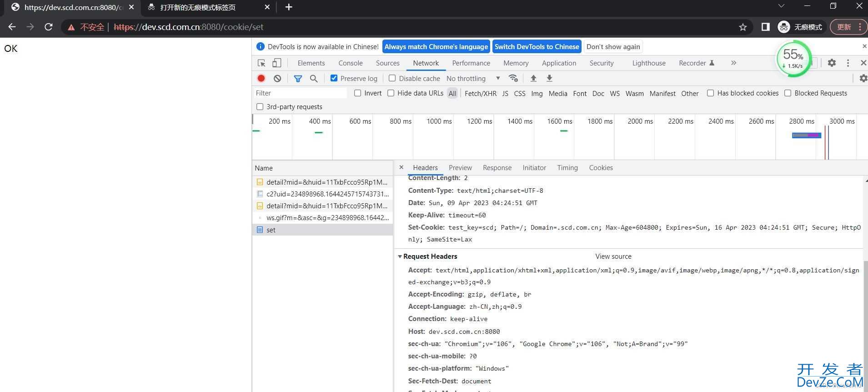Check Hide data URLs
This screenshot has width=868, height=392.
[391, 93]
